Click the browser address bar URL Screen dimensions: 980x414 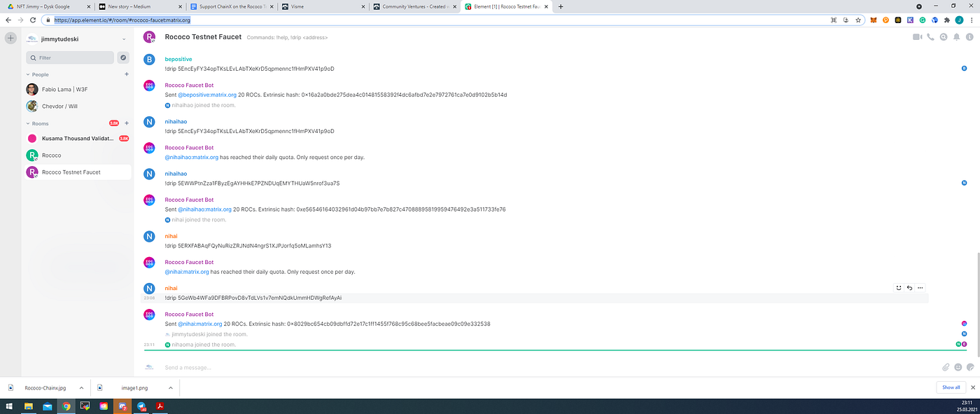122,20
